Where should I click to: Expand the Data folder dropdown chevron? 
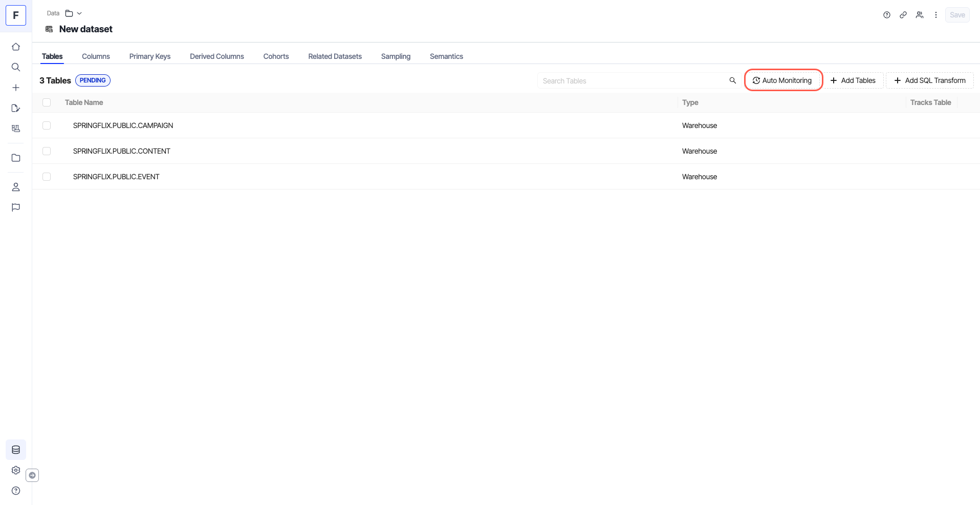(x=79, y=13)
